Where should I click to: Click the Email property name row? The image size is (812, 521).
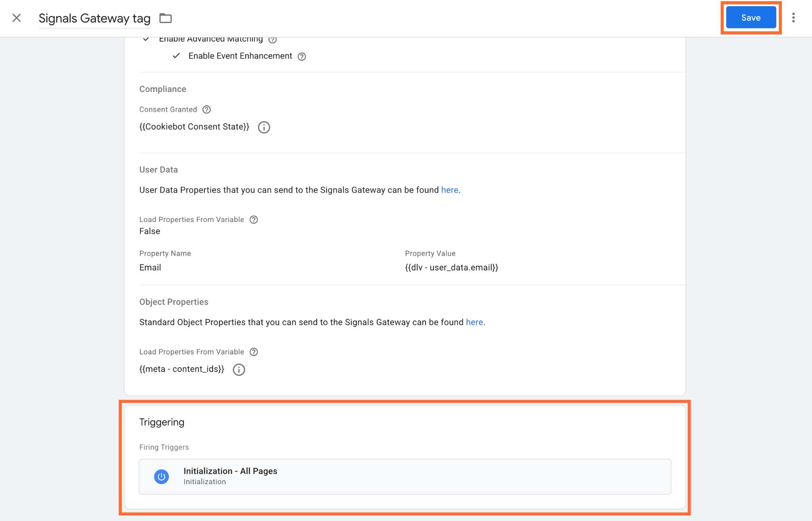[x=150, y=268]
